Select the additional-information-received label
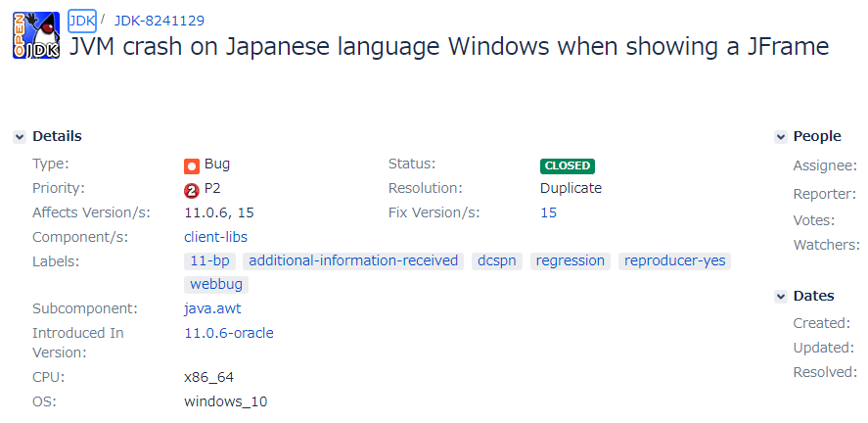 (x=353, y=260)
